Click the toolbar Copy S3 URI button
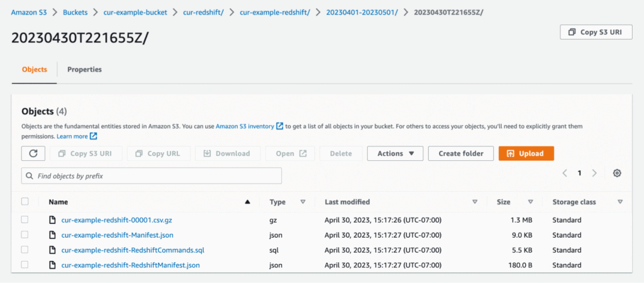 86,153
